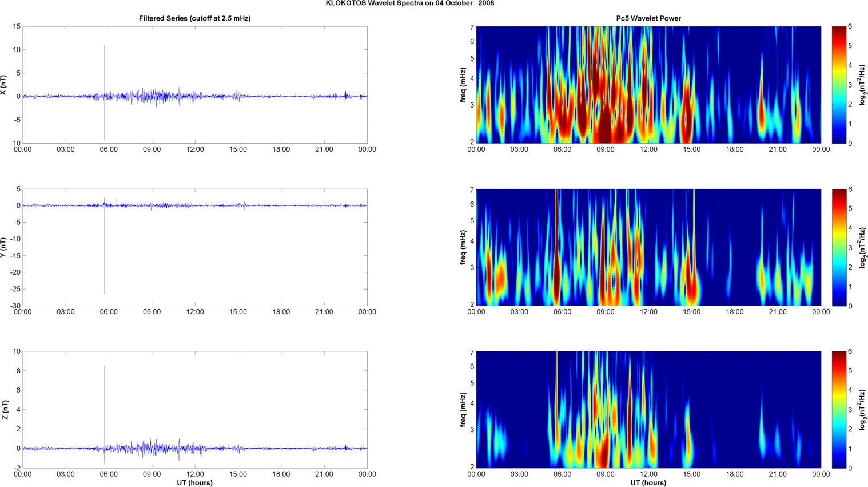Click the Y (nT) axis label
This screenshot has width=868, height=487.
pos(4,247)
